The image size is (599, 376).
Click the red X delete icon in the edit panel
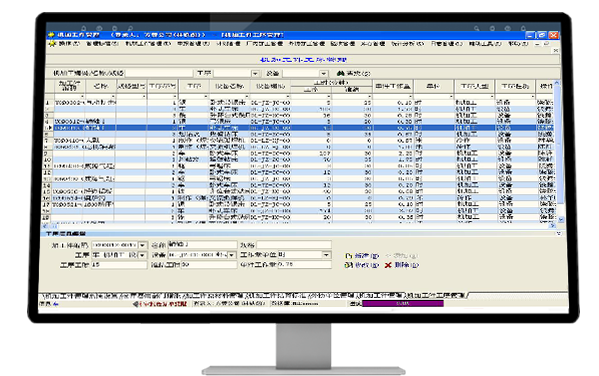388,265
